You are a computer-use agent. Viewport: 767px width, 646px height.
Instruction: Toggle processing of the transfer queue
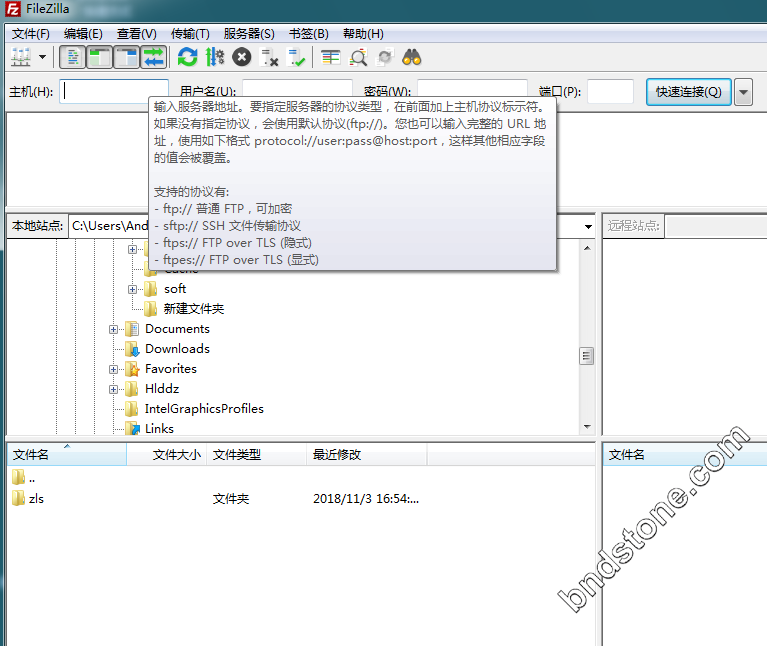215,57
